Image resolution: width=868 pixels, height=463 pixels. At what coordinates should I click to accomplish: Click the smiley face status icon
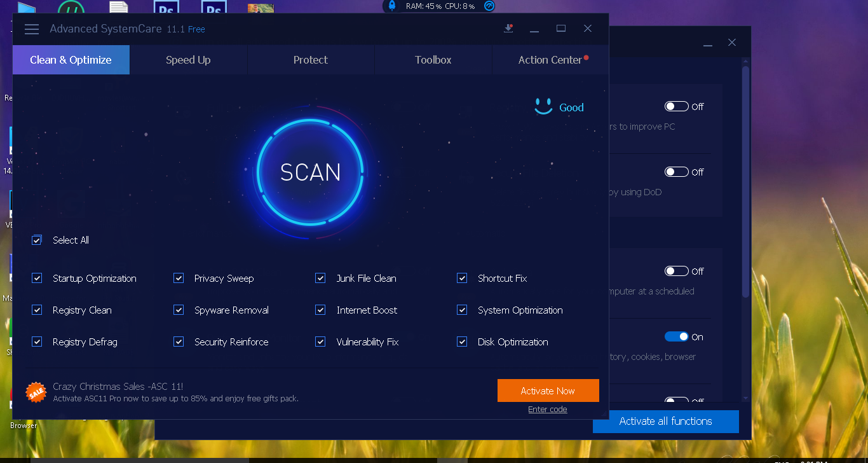tap(543, 106)
